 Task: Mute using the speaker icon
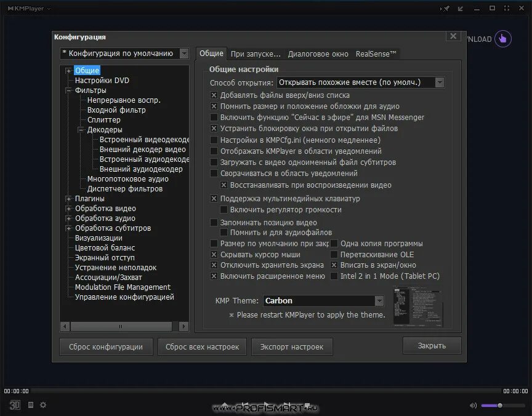pos(473,405)
